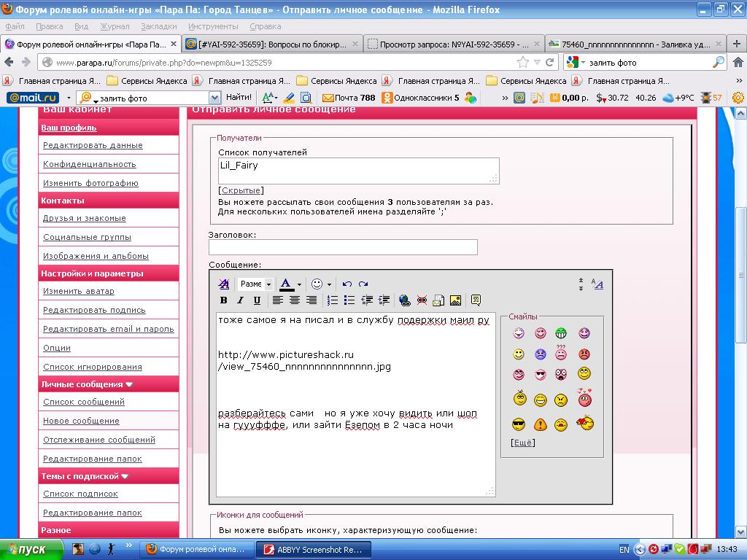Open the Mail.ru search box dropdown arrow
The height and width of the screenshot is (560, 747).
click(x=215, y=98)
